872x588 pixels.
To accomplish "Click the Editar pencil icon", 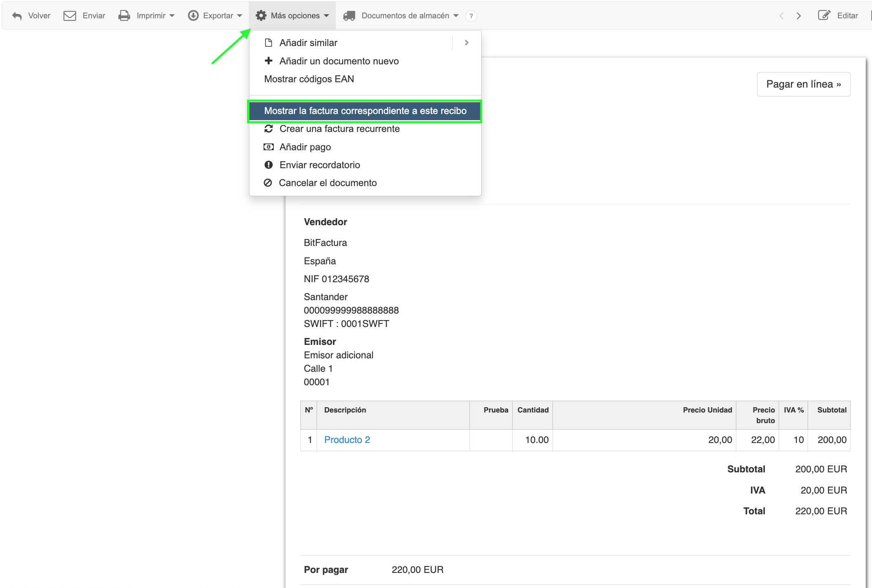I will pyautogui.click(x=824, y=15).
